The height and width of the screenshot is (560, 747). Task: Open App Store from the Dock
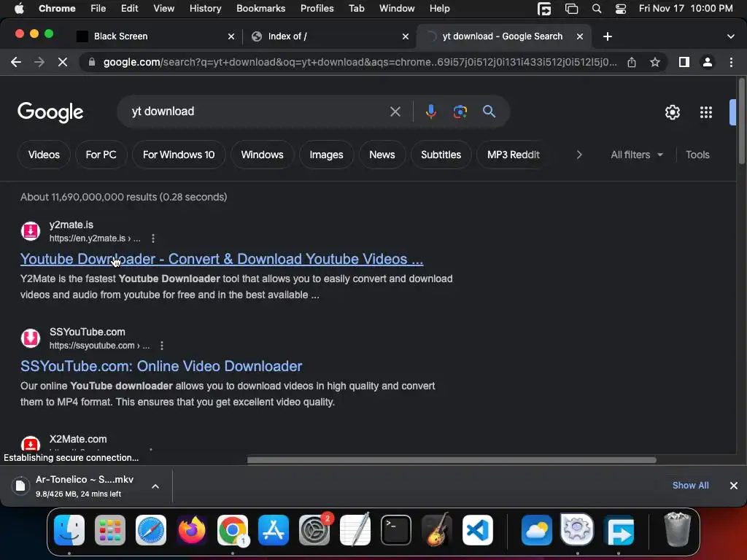pyautogui.click(x=274, y=530)
